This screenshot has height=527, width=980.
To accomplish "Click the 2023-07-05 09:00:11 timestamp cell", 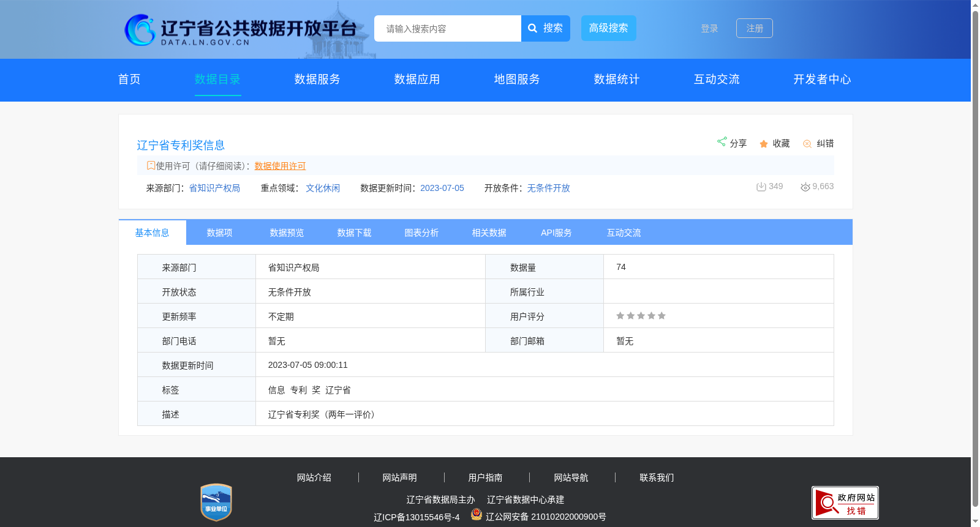I will tap(308, 365).
